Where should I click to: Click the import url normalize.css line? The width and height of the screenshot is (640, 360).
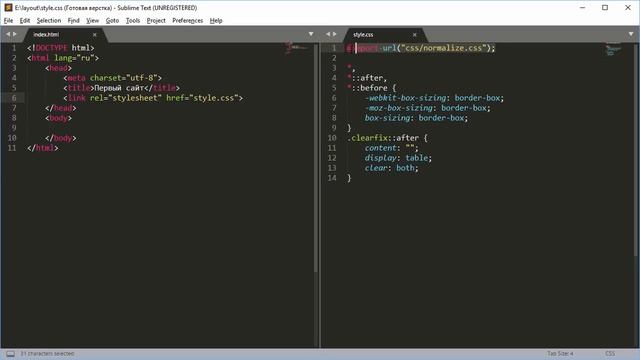[x=421, y=48]
